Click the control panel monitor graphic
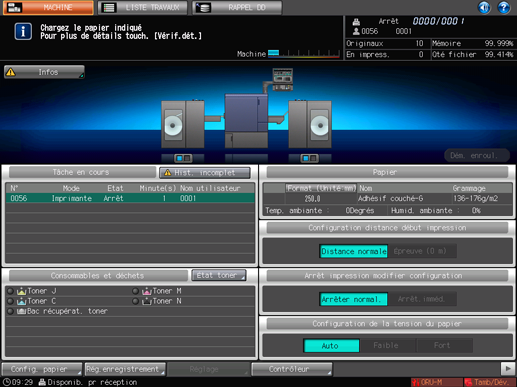517x387 pixels. (x=283, y=79)
